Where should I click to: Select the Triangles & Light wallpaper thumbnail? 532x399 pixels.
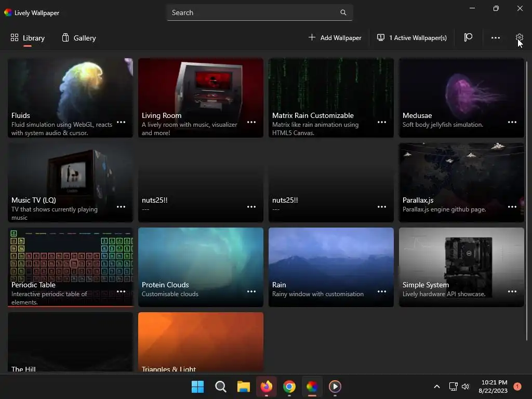coord(201,342)
